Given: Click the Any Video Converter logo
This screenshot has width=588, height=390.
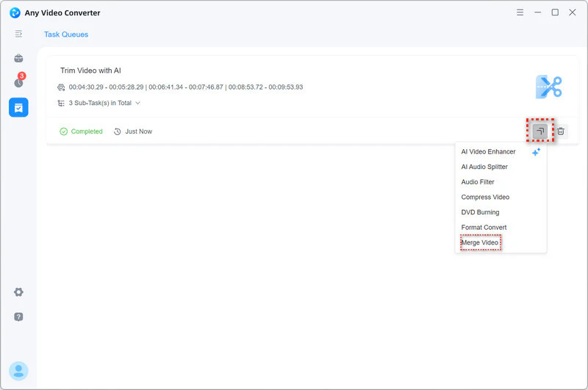Looking at the screenshot, I should click(15, 12).
